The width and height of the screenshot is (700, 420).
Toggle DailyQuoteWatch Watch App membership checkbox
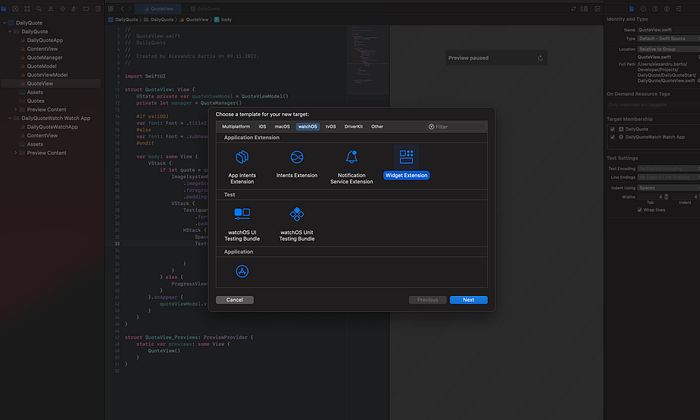point(612,137)
